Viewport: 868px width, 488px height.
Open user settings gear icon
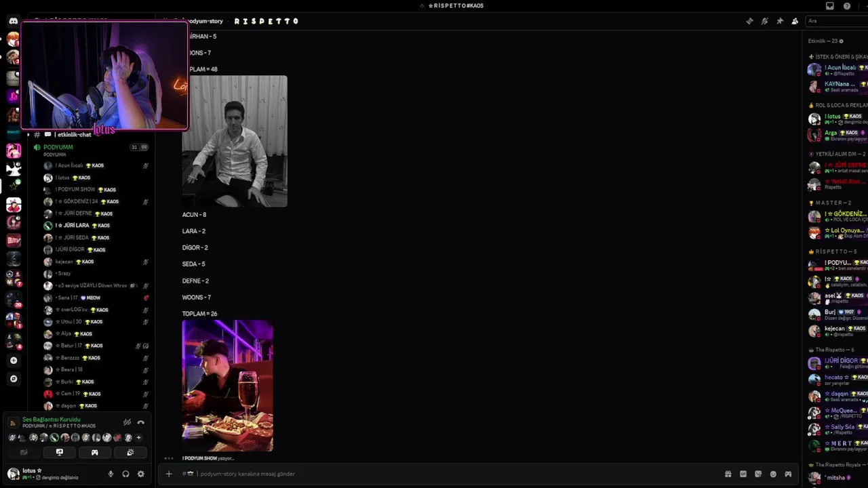141,474
